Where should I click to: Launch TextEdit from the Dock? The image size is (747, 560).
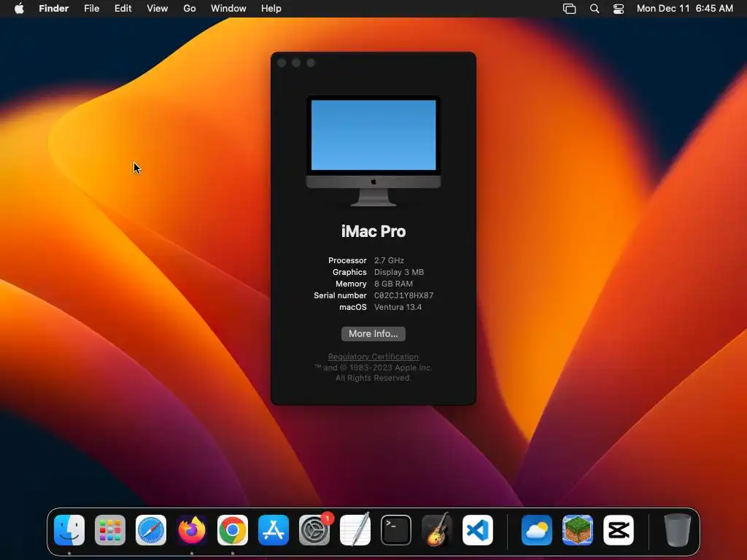[355, 529]
